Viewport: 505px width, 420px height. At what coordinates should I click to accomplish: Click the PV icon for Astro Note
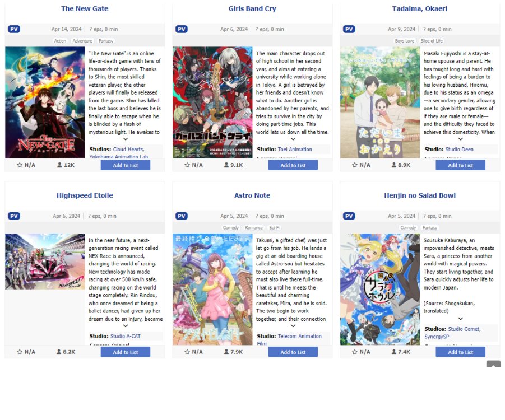pos(182,216)
